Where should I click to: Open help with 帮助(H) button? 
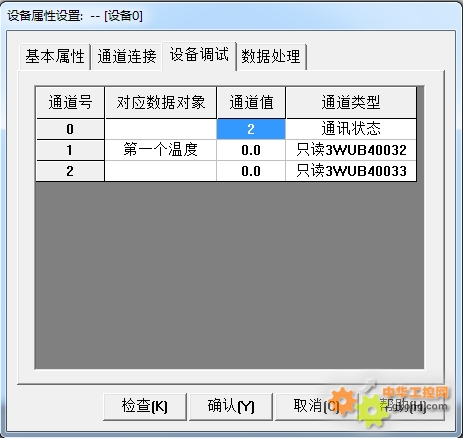(x=402, y=406)
